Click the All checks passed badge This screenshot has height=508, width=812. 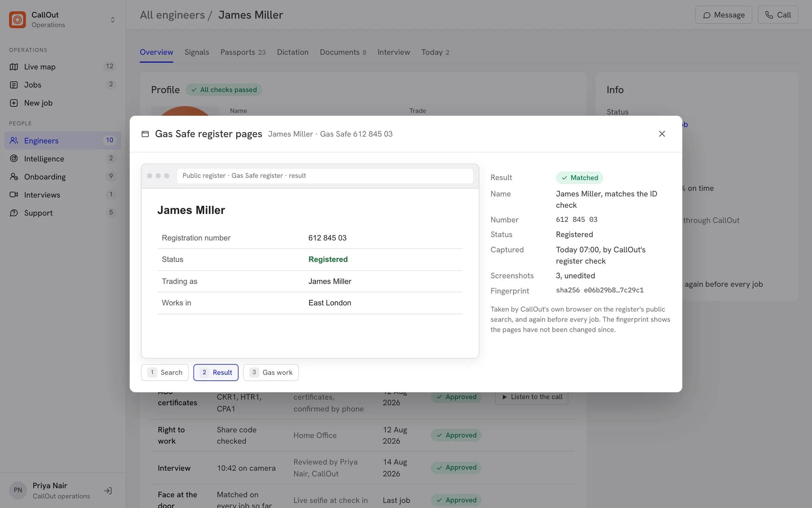[x=224, y=90]
